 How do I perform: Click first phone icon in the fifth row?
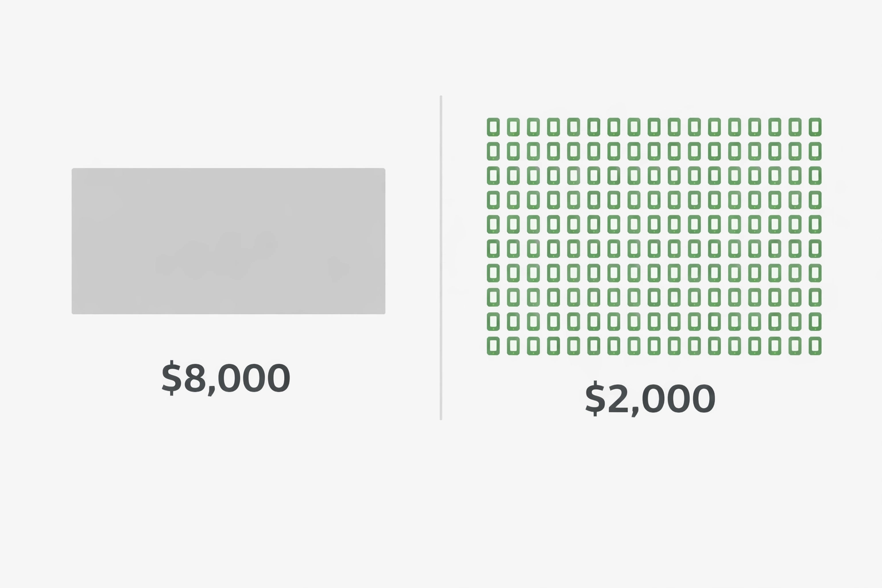493,224
